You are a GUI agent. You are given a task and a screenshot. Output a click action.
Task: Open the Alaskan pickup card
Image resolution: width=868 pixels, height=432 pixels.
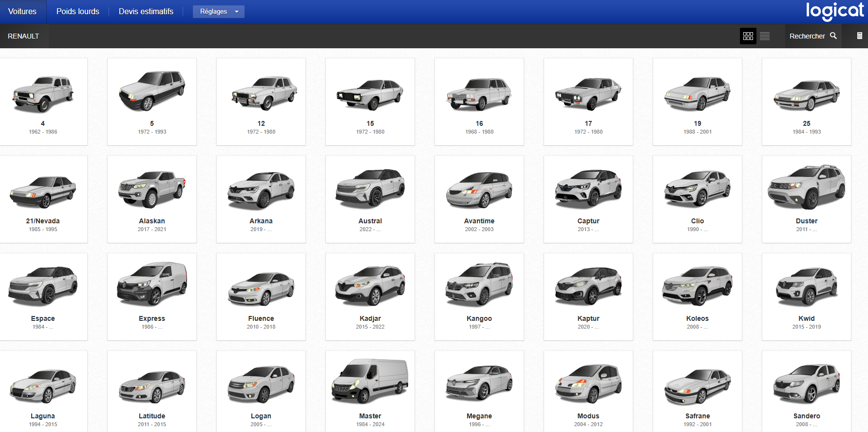[152, 199]
